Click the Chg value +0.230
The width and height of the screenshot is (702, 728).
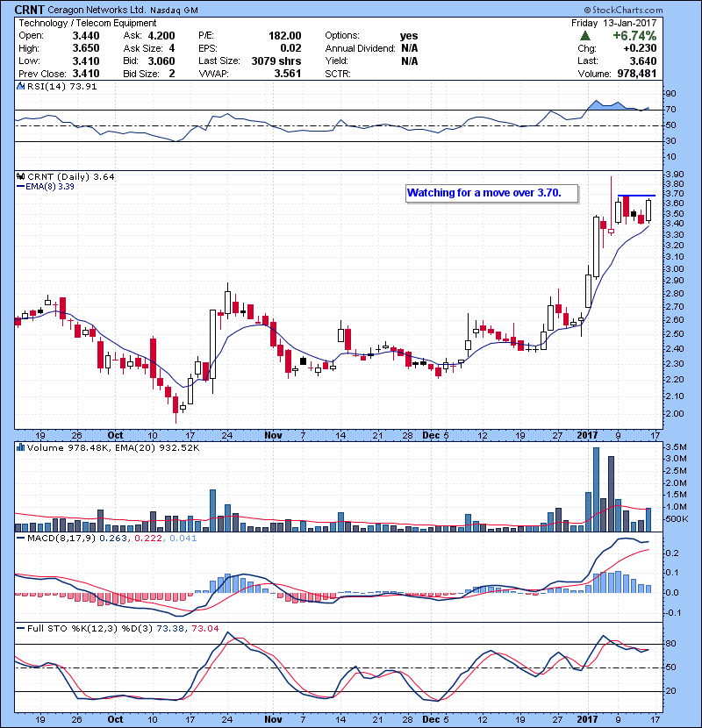pyautogui.click(x=640, y=48)
